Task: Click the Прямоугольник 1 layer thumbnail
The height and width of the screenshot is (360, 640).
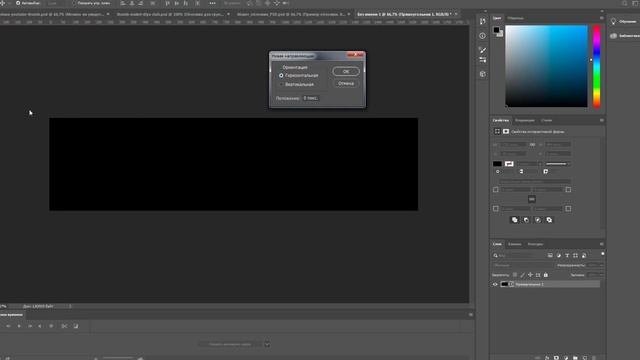Action: coord(504,284)
